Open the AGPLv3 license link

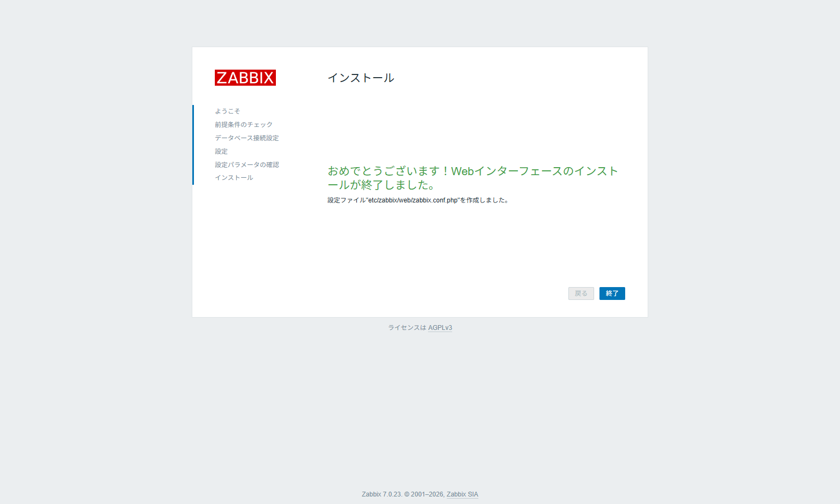tap(440, 328)
